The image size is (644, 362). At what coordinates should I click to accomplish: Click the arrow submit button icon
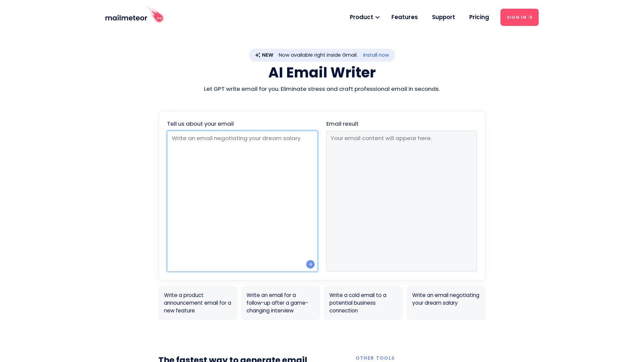tap(311, 264)
